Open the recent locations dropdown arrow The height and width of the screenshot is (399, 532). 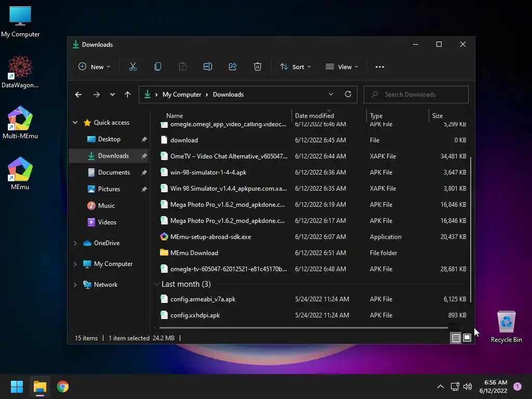click(x=112, y=95)
